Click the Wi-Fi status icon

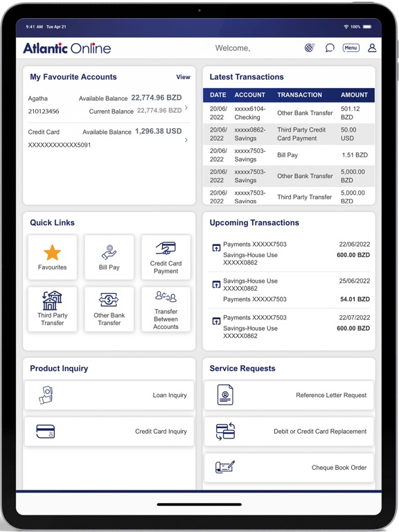[x=346, y=27]
